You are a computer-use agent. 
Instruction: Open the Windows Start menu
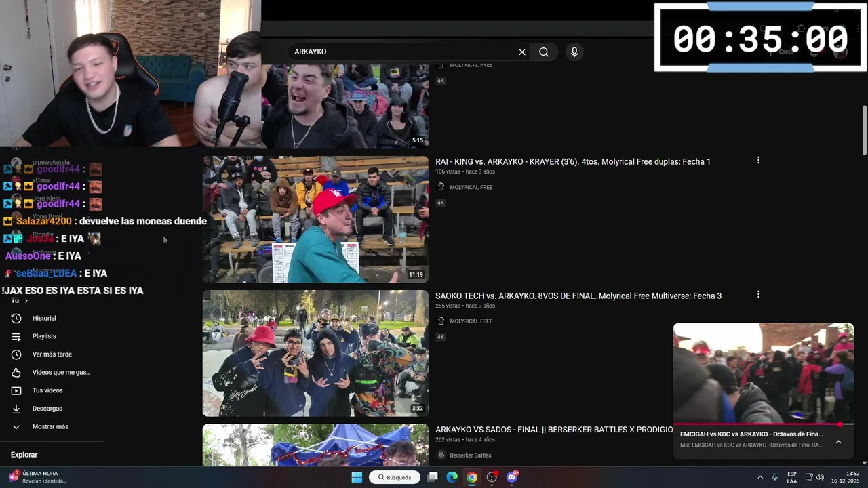(x=357, y=477)
